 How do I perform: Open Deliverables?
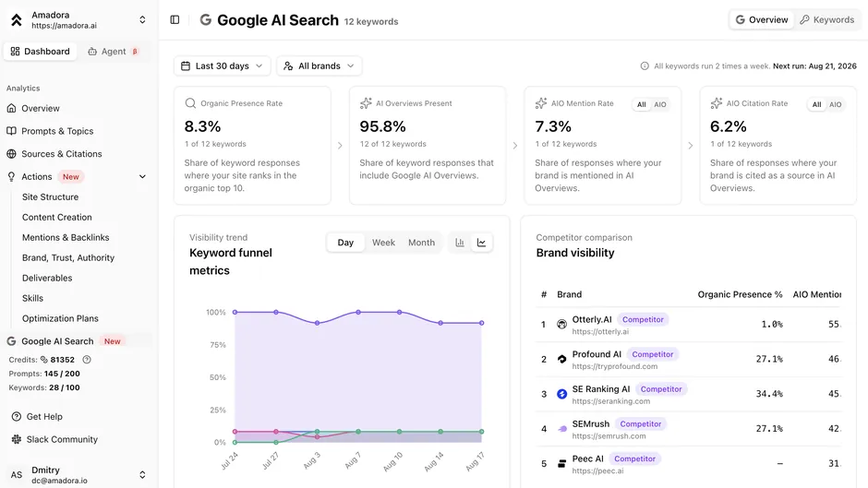coord(47,278)
